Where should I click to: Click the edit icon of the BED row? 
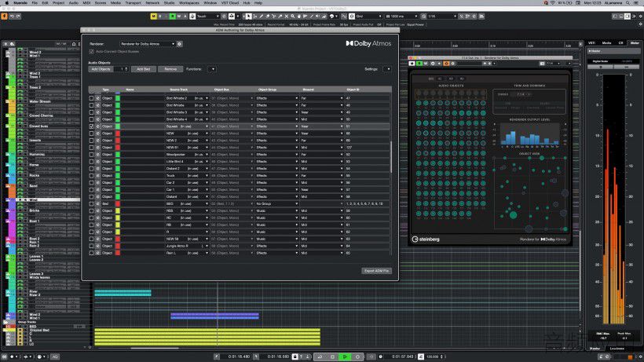[x=97, y=203]
